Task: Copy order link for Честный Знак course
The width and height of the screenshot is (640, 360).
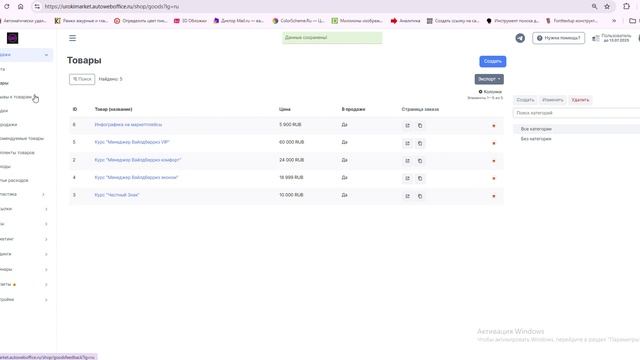Action: pyautogui.click(x=420, y=196)
